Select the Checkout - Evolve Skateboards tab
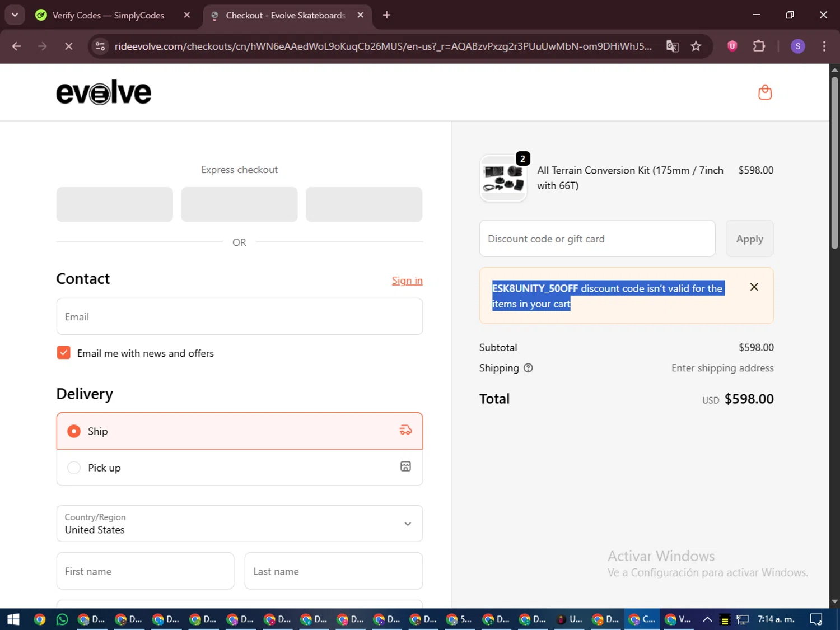The image size is (840, 630). [284, 15]
